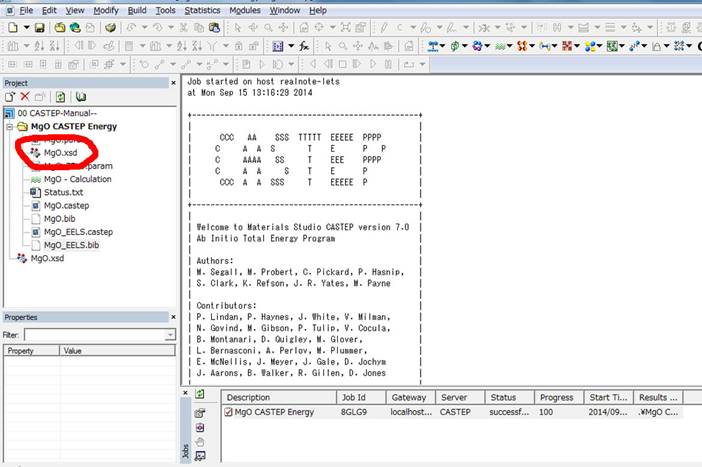Screen dimensions: 702x467
Task: Close the Jobs panel
Action: pyautogui.click(x=185, y=393)
